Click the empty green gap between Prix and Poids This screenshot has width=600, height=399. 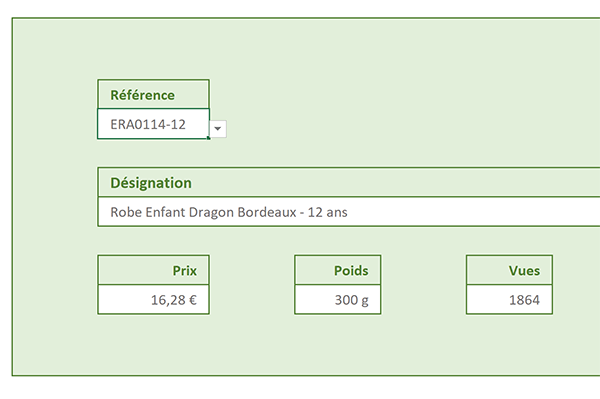tap(252, 285)
